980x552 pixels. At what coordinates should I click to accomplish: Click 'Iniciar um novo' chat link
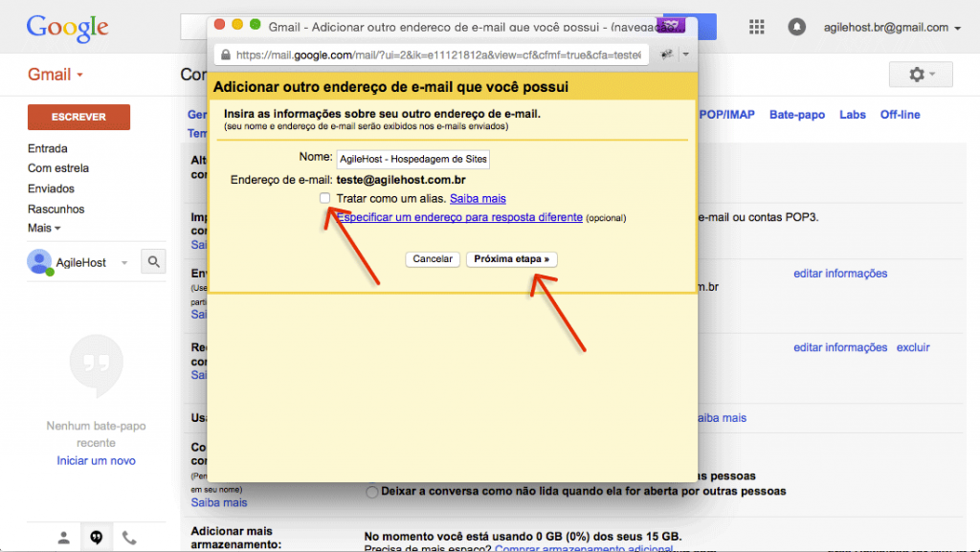coord(97,461)
